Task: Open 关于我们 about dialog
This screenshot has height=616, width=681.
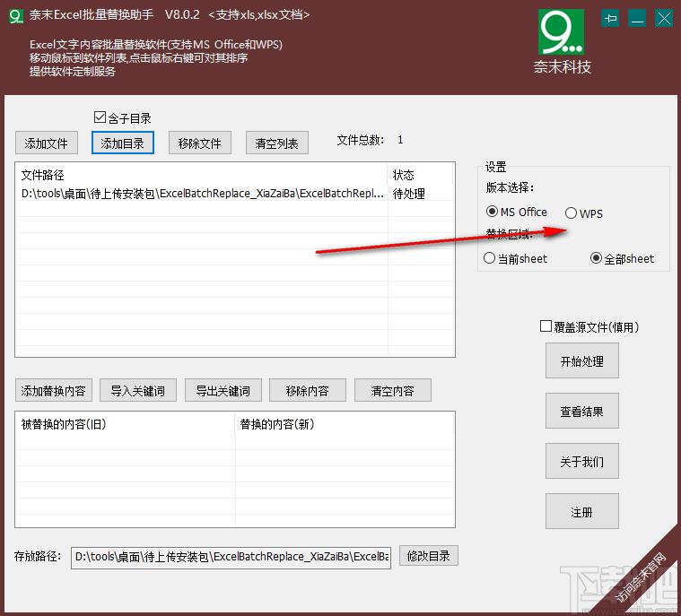Action: [x=582, y=461]
